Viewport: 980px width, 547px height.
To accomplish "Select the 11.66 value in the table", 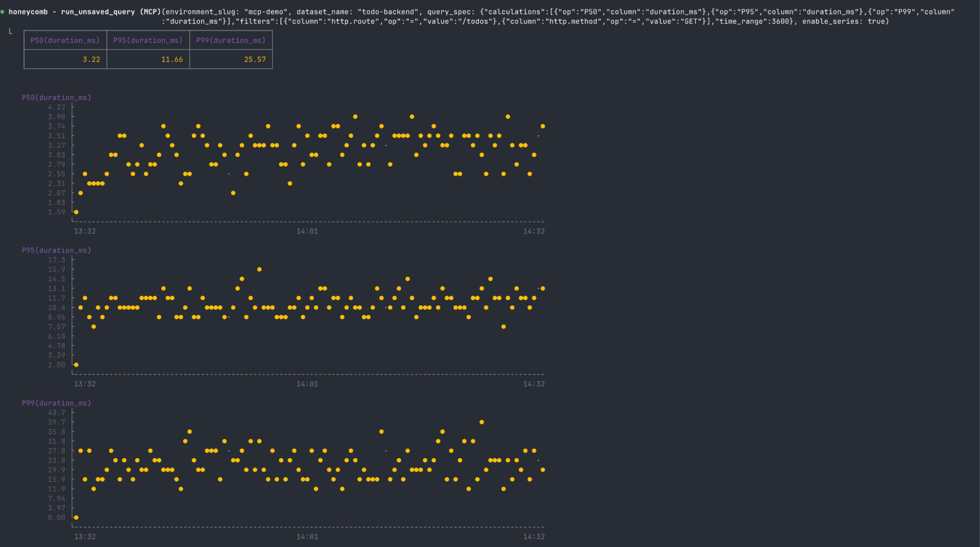I will click(x=172, y=59).
